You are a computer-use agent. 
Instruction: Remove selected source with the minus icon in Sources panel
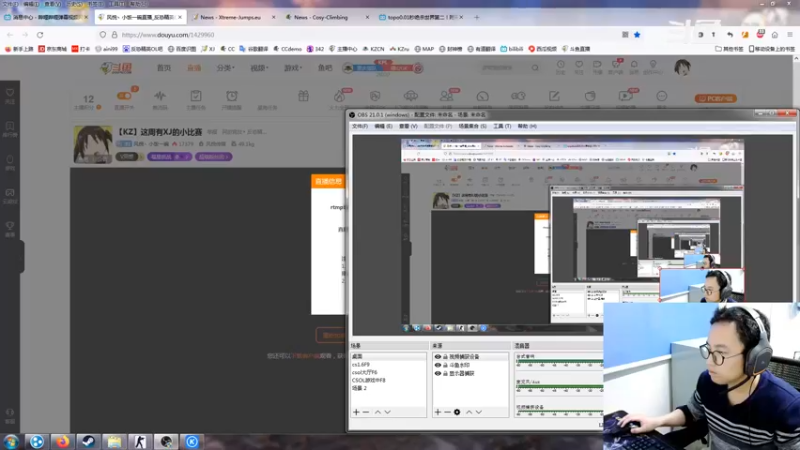coord(447,412)
